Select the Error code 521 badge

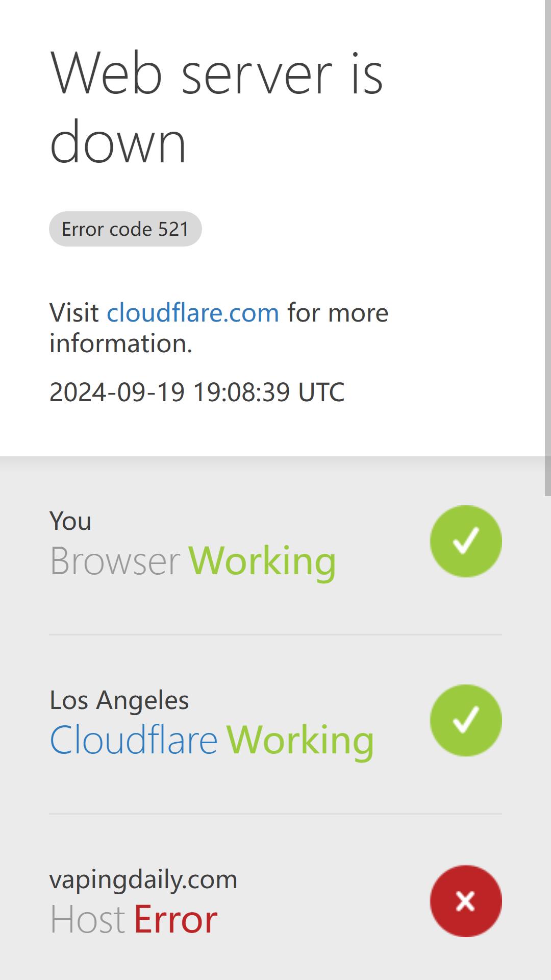click(126, 229)
